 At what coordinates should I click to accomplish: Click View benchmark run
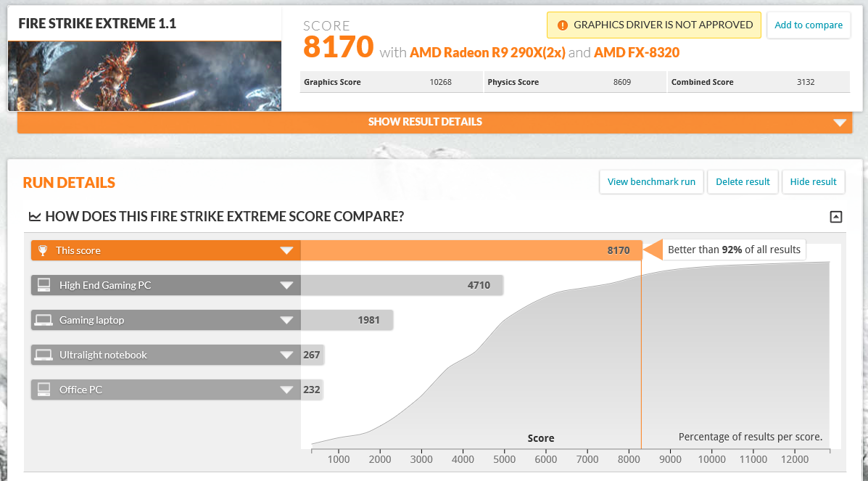coord(651,182)
